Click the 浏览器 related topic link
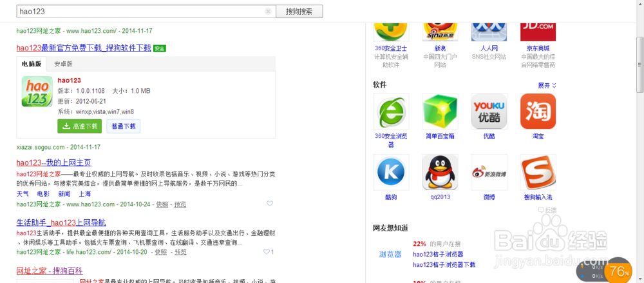 tap(390, 254)
